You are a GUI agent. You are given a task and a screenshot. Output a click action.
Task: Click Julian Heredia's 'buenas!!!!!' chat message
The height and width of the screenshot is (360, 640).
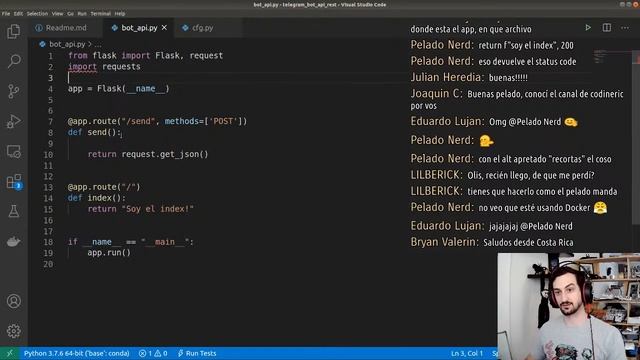(508, 78)
